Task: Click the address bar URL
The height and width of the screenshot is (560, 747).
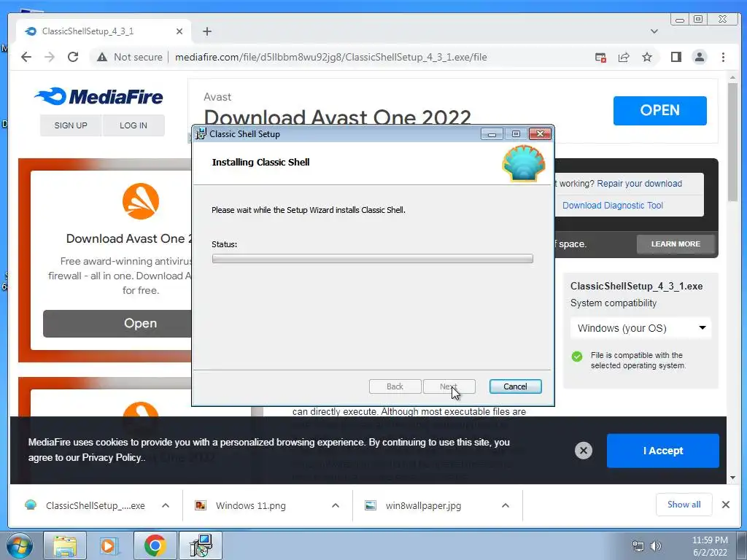Action: tap(330, 57)
